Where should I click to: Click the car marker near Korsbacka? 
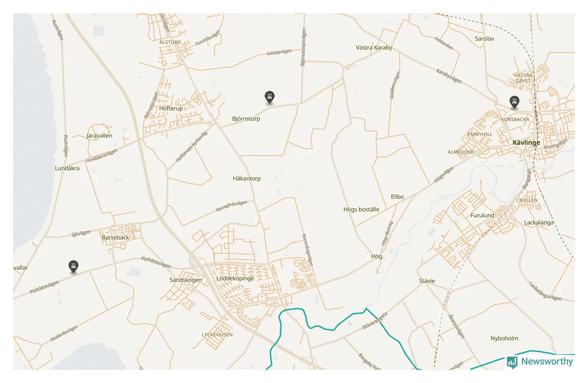coord(514,102)
